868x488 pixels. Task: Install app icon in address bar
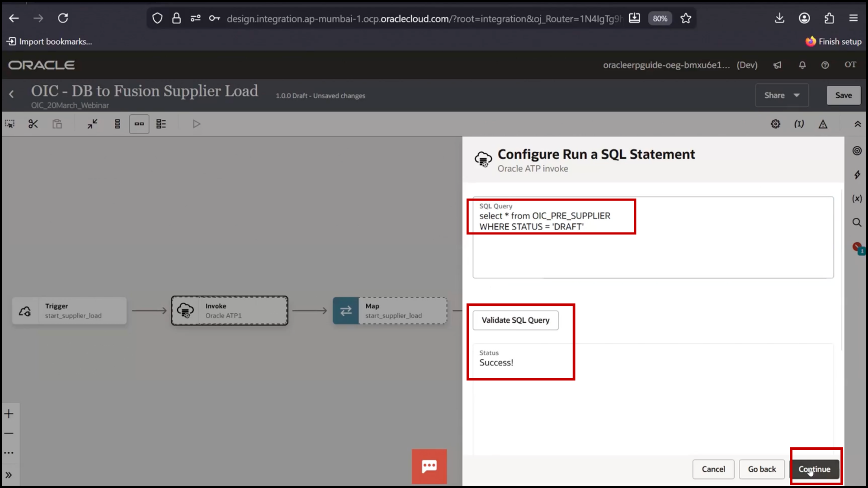coord(634,19)
